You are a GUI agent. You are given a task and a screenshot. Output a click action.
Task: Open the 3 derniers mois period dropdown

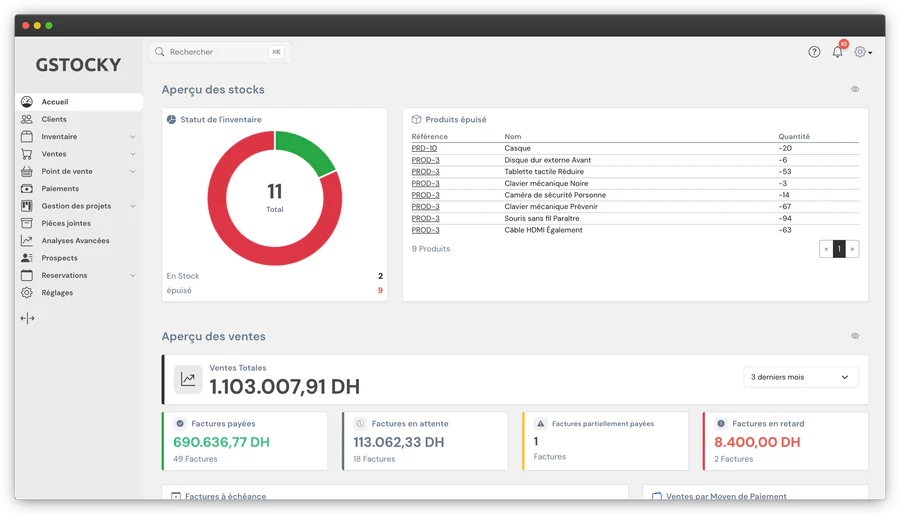[x=801, y=377]
